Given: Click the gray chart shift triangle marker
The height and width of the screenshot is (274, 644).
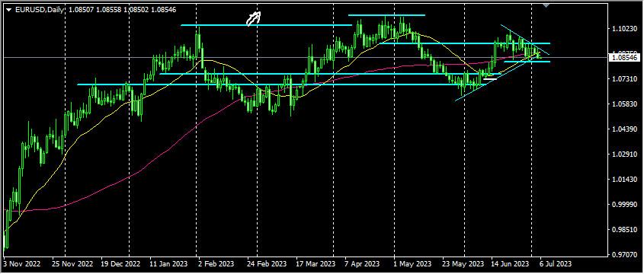Looking at the screenshot, I should click(546, 5).
